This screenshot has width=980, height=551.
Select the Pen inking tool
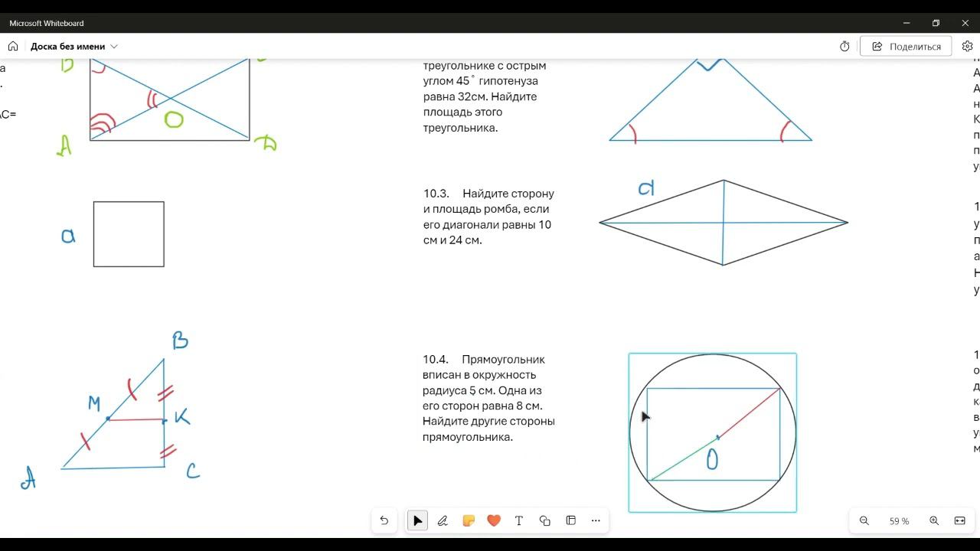[443, 520]
